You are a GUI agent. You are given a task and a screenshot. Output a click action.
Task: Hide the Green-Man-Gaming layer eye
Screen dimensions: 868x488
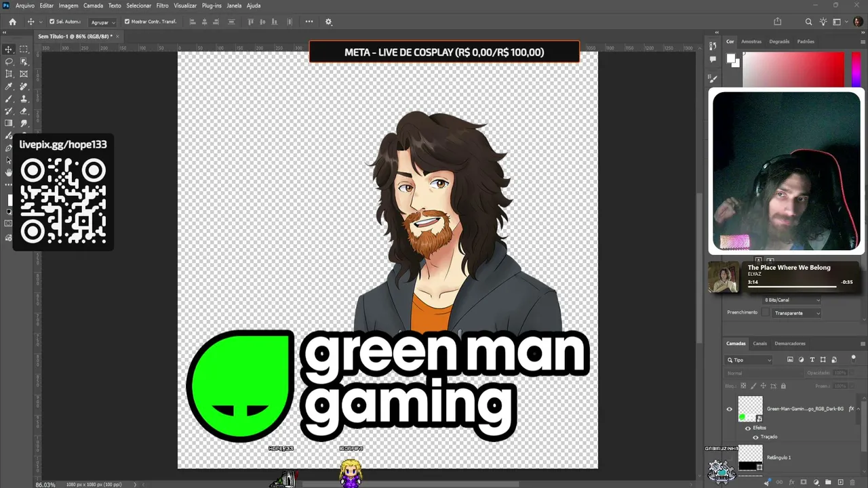pos(730,409)
